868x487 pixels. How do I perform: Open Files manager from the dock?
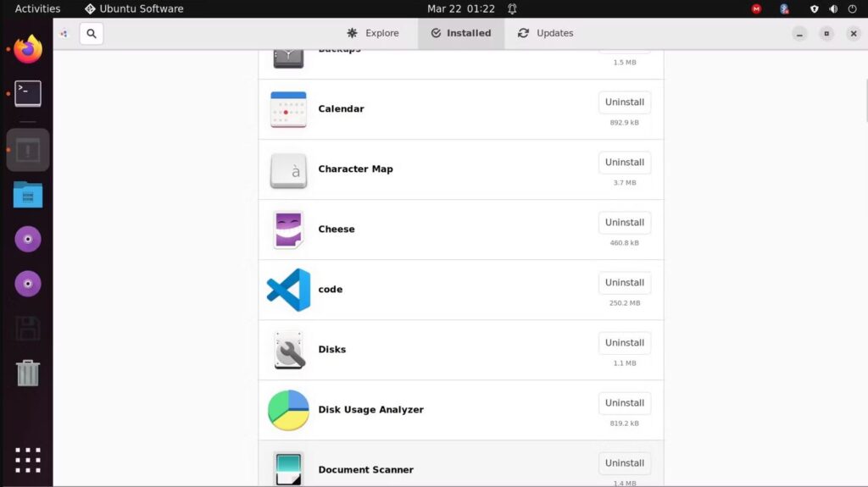tap(28, 194)
